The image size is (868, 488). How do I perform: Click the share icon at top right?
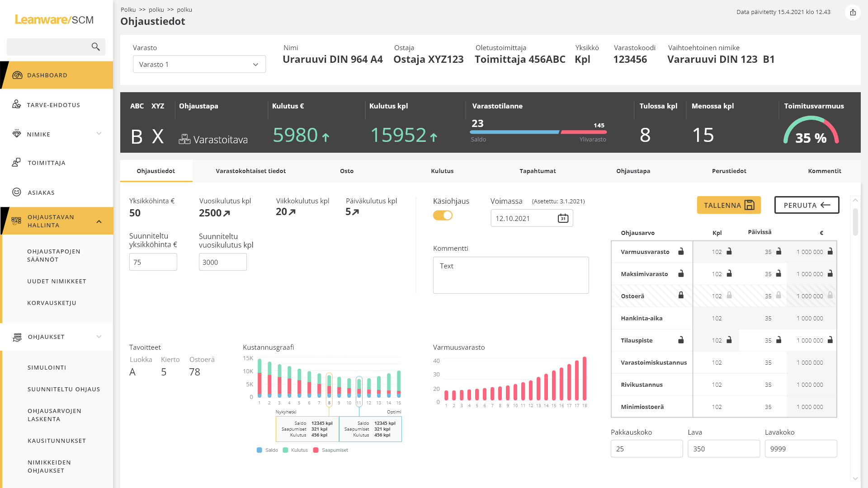tap(853, 12)
